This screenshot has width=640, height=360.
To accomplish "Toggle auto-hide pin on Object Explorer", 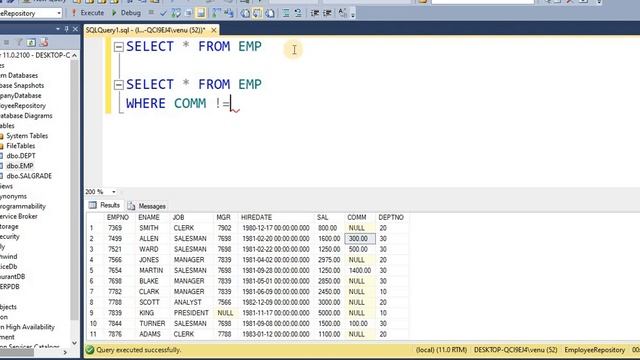I will [x=67, y=29].
